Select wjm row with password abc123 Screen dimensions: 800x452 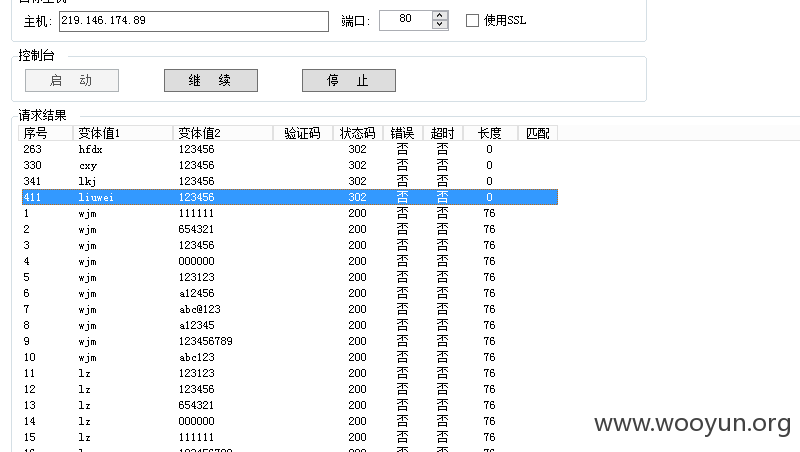point(290,357)
